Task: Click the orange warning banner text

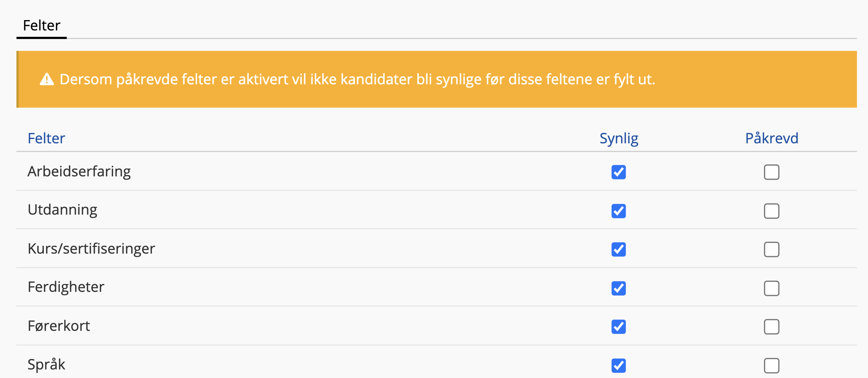Action: pos(357,79)
